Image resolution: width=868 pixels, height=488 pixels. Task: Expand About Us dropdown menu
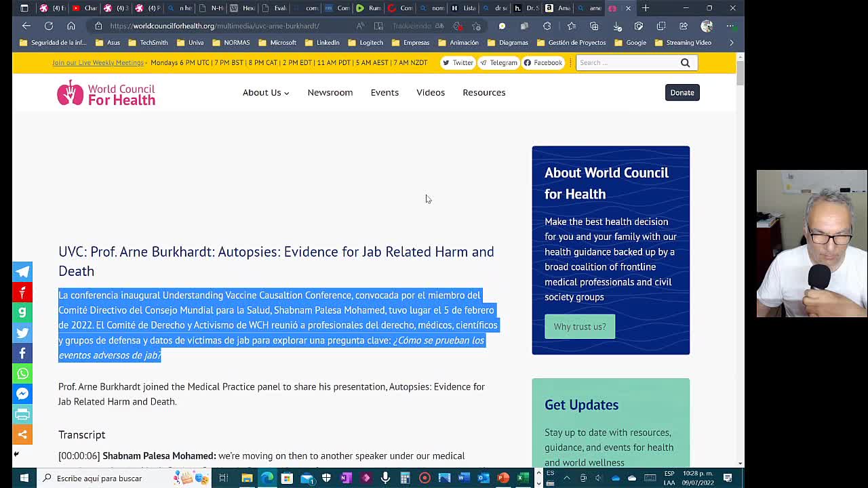(x=266, y=92)
